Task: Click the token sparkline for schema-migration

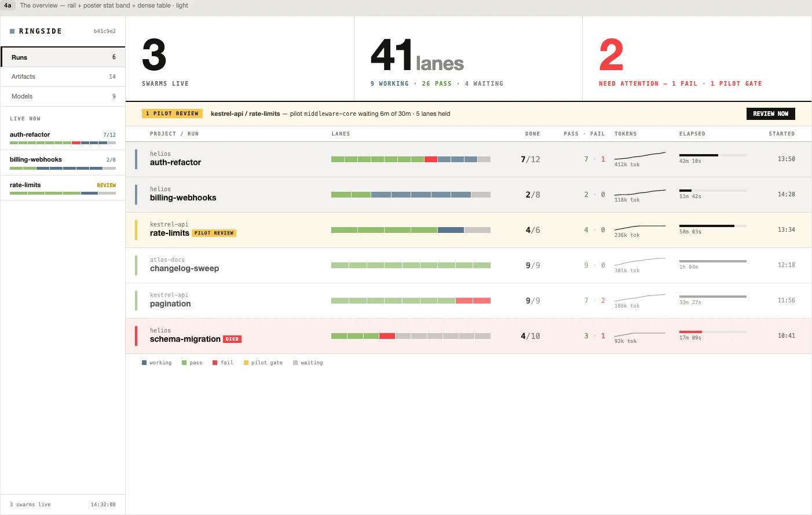Action: pos(639,334)
